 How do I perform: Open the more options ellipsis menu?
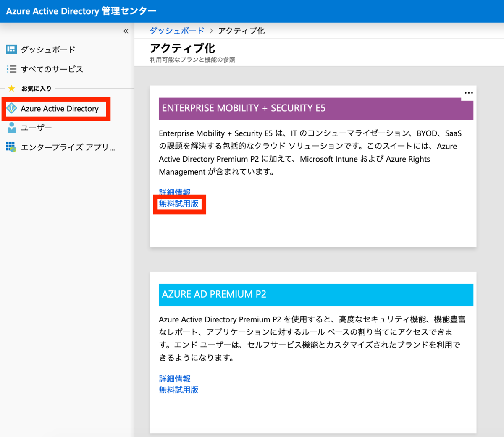469,93
